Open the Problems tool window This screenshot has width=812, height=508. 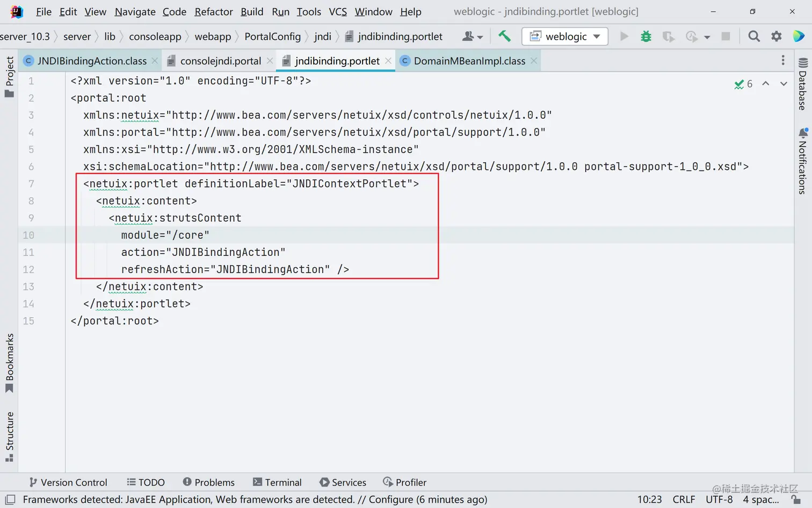point(208,482)
